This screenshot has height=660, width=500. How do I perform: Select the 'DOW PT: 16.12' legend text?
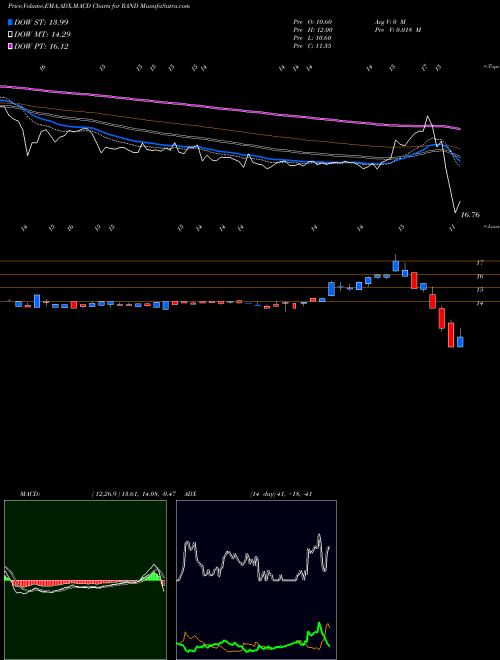pyautogui.click(x=41, y=46)
